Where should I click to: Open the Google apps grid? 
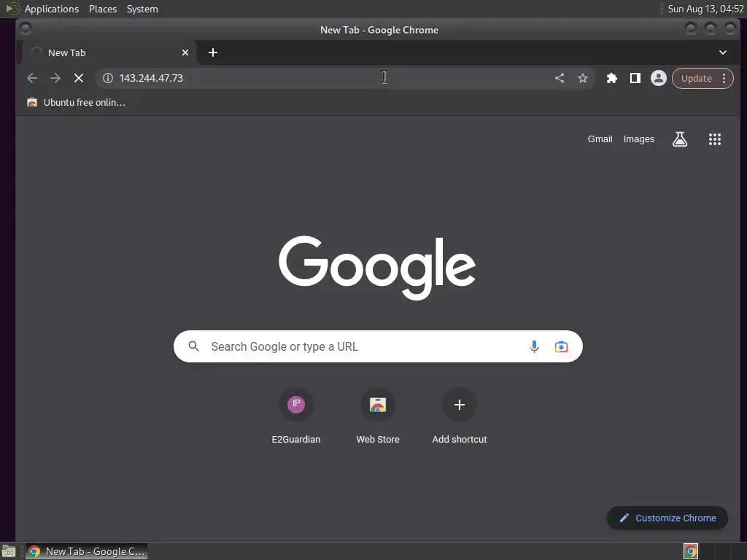(x=715, y=139)
